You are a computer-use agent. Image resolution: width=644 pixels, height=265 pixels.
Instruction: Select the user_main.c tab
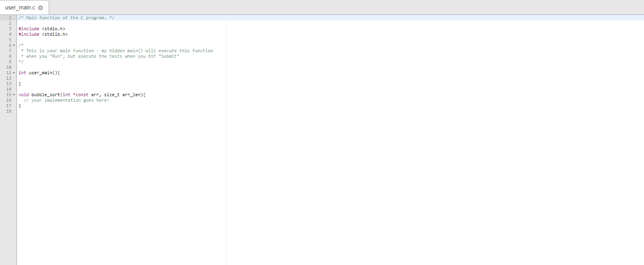click(24, 7)
